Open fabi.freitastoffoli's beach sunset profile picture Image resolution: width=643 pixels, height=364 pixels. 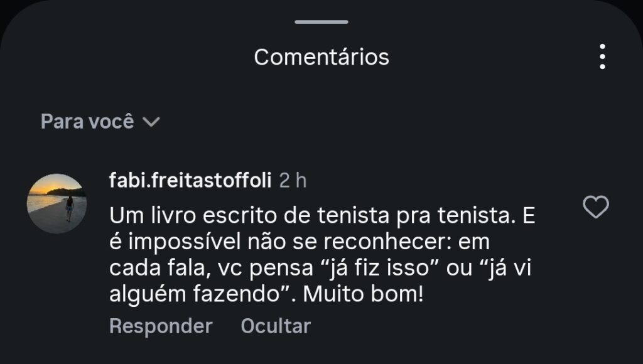(57, 203)
